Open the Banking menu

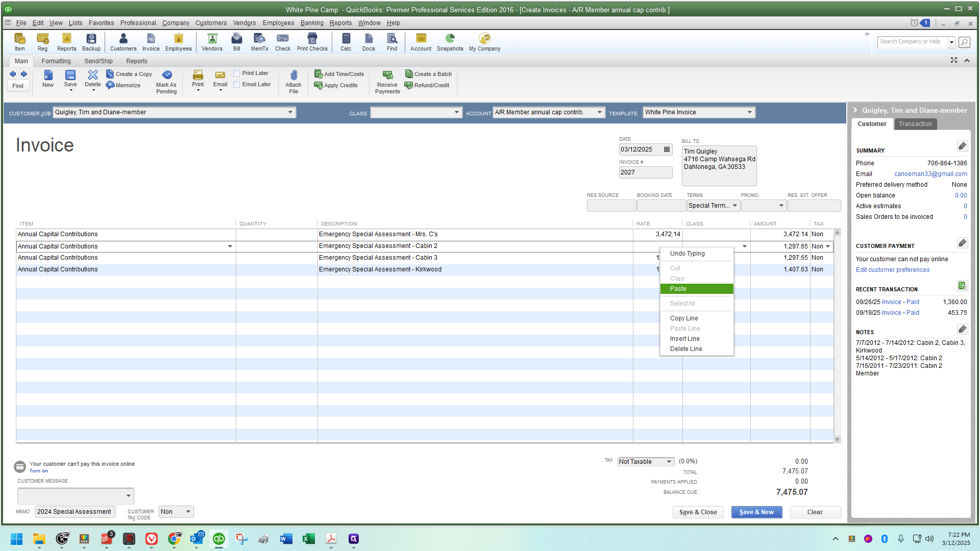[312, 23]
